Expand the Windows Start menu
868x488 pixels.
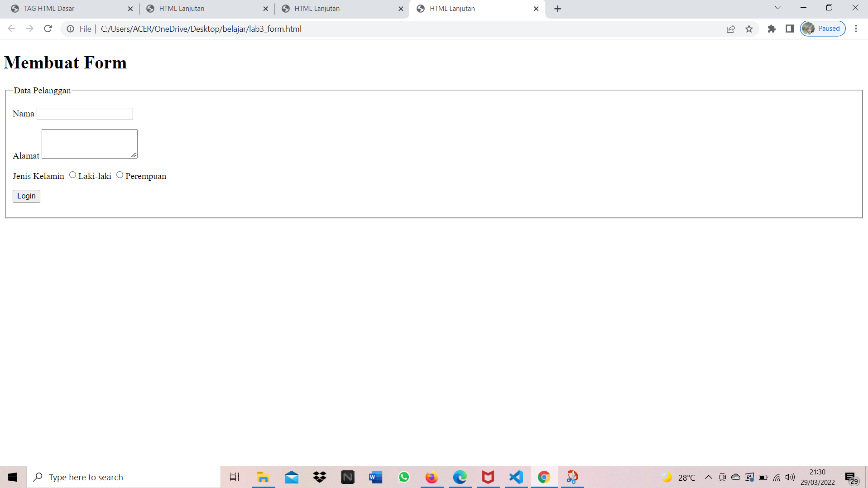(12, 477)
